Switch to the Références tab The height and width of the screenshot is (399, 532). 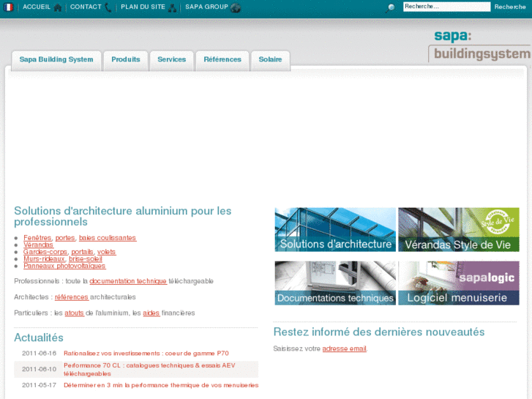click(222, 61)
